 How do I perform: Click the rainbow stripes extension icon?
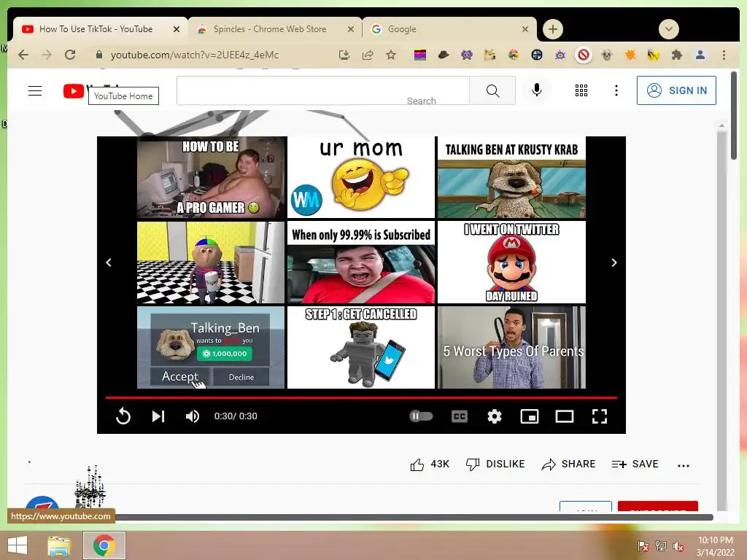[419, 55]
